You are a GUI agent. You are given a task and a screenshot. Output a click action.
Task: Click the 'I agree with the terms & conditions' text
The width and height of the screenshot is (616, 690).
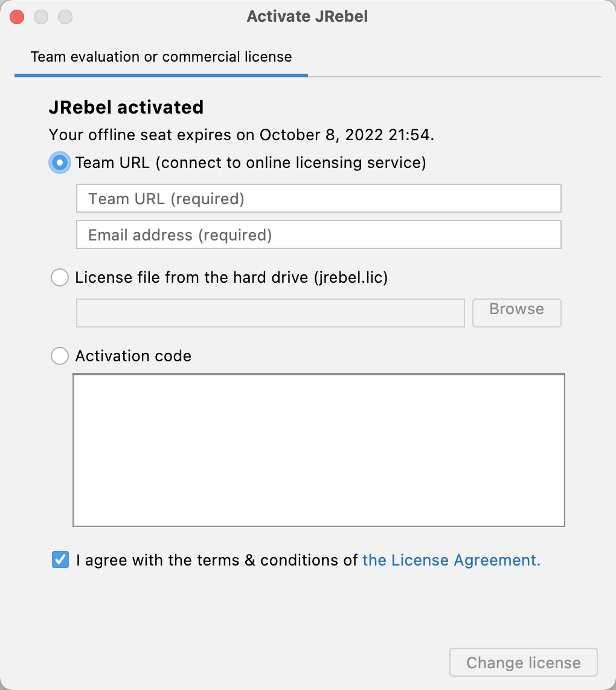[x=217, y=560]
